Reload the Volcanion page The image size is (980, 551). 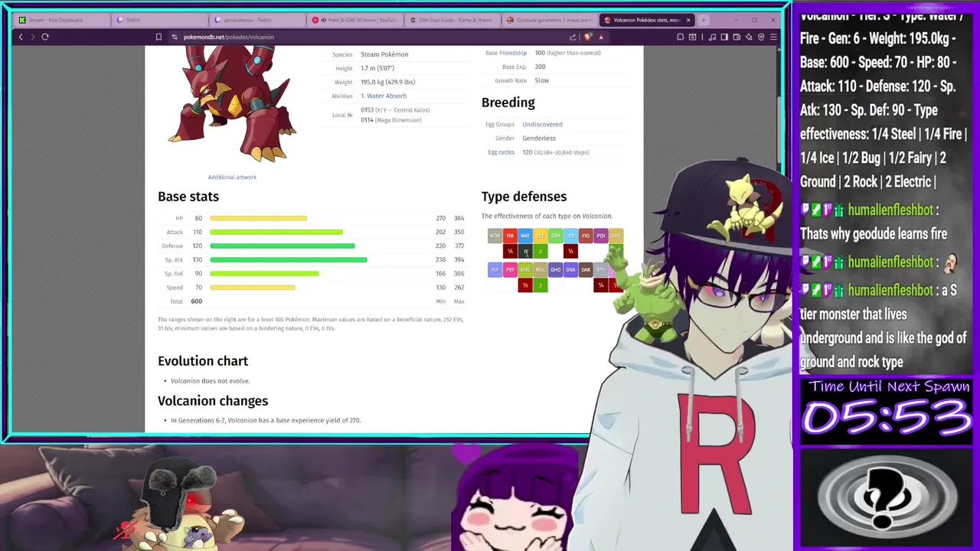[45, 37]
